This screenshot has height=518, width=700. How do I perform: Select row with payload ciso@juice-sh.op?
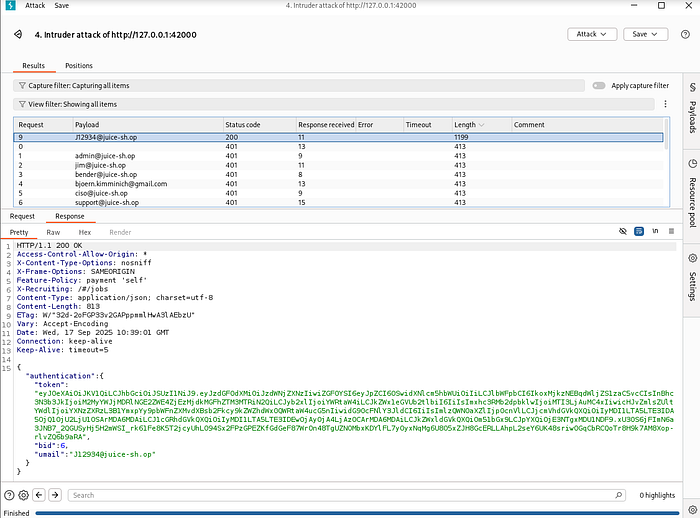coord(338,193)
